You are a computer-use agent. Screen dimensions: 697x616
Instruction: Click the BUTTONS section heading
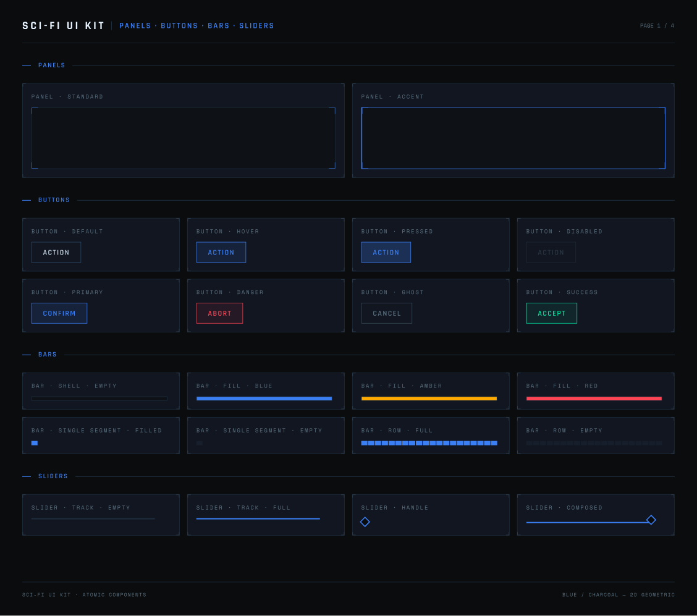coord(54,200)
